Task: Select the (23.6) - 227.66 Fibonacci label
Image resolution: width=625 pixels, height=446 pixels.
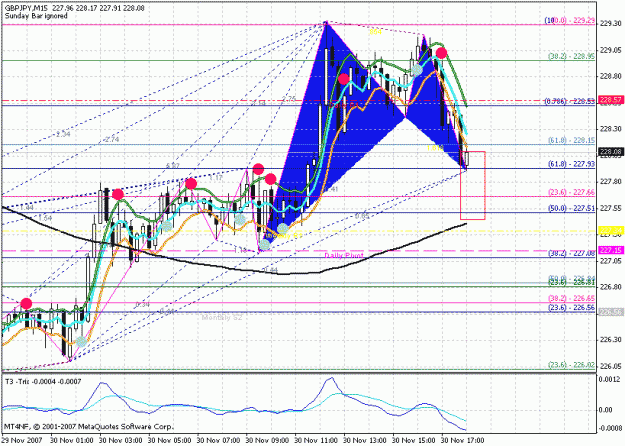Action: 571,192
